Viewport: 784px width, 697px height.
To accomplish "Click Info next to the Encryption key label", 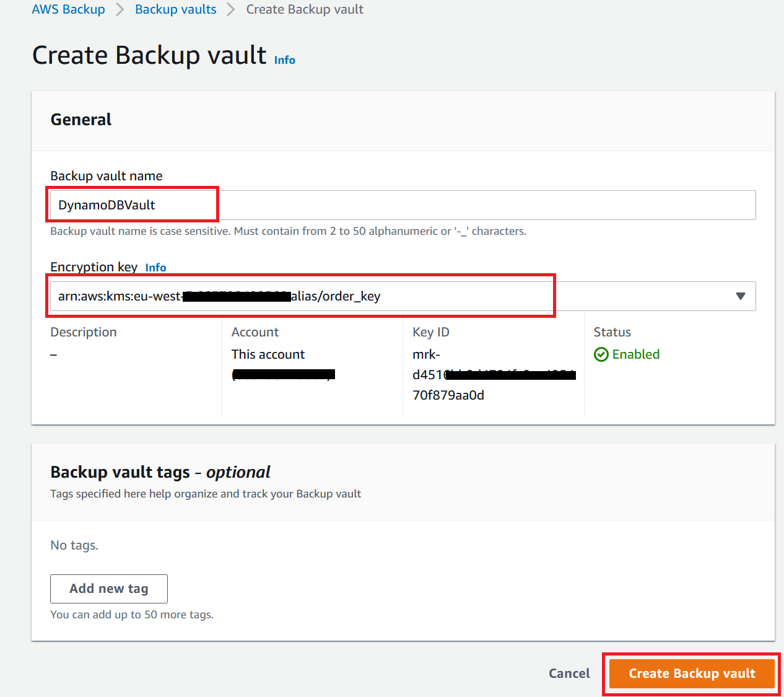I will click(x=155, y=267).
